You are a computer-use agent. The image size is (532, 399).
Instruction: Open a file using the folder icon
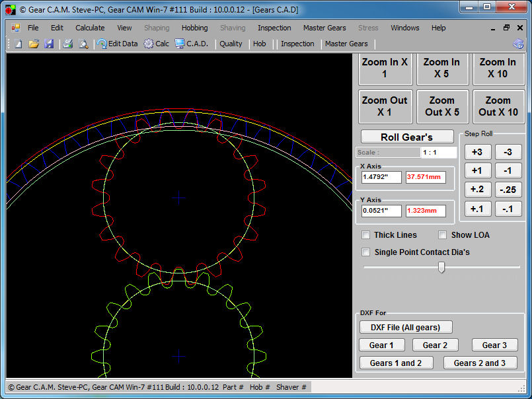point(34,44)
